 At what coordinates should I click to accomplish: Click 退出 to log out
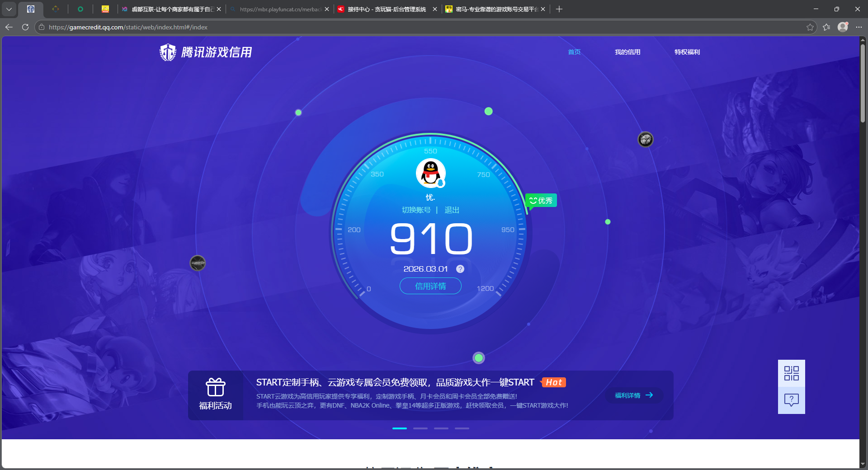click(453, 210)
